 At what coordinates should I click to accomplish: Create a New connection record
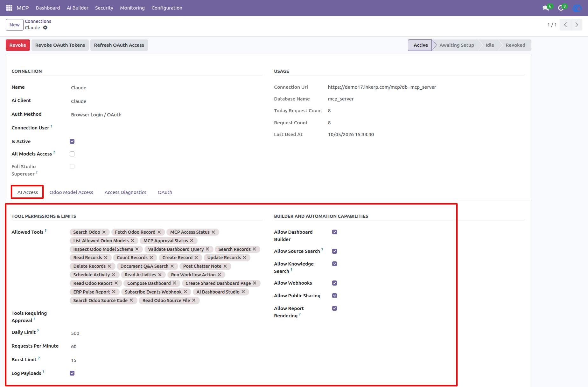click(x=14, y=25)
